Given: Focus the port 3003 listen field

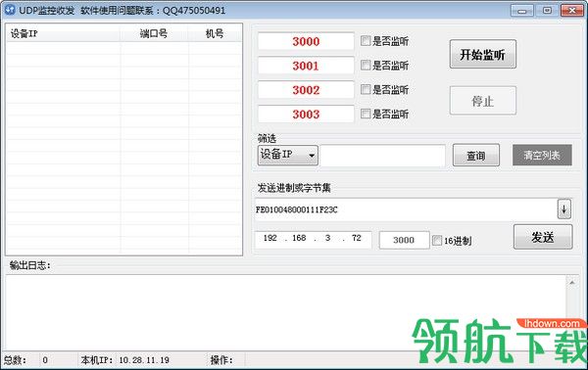Looking at the screenshot, I should pyautogui.click(x=306, y=115).
